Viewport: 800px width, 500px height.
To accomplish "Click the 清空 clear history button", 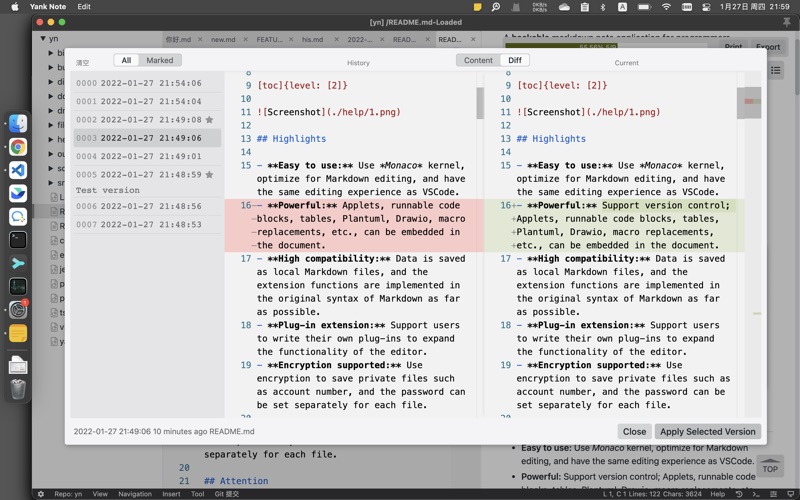I will point(82,63).
